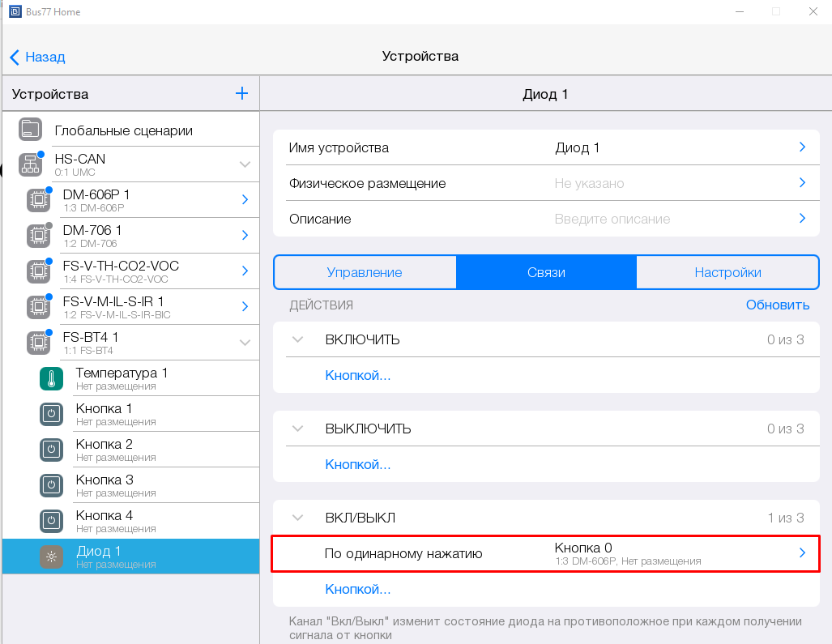Select the Кнопка 1 power icon
The height and width of the screenshot is (644, 832).
coord(51,414)
